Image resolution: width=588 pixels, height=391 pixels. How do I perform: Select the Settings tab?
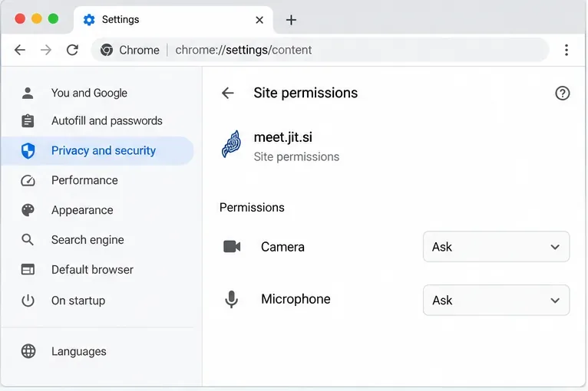pyautogui.click(x=173, y=20)
